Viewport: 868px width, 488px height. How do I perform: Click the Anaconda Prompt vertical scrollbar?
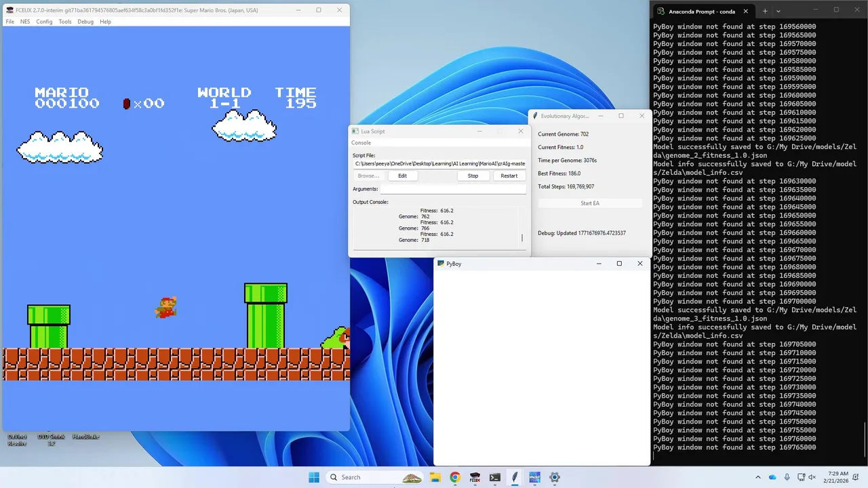click(865, 441)
